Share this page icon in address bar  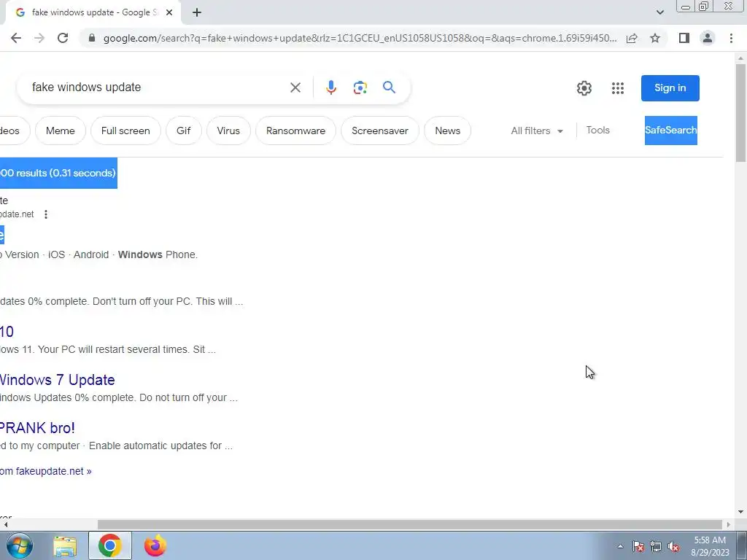(632, 38)
